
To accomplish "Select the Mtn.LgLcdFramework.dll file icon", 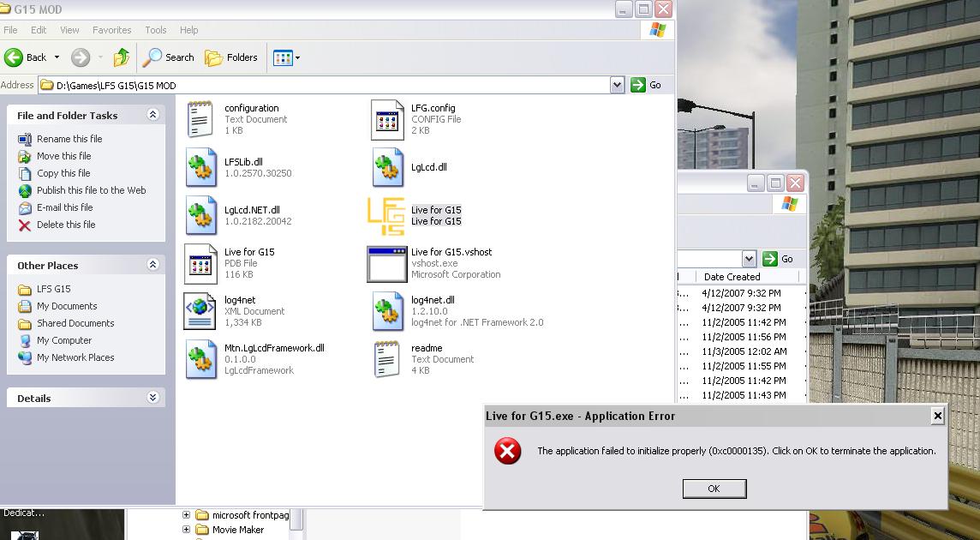I will [x=200, y=359].
